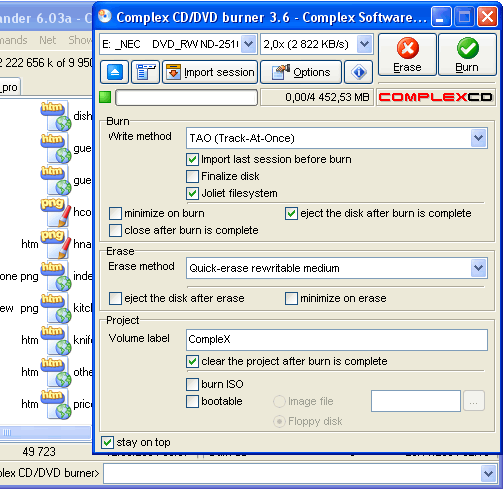Enable the Finalize disk checkbox
Screen dimensions: 504x490
coord(192,176)
